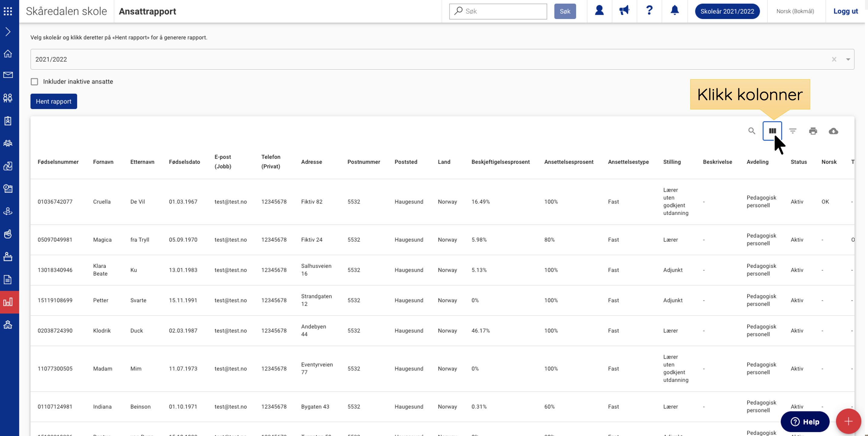Sort by Stilling column header
Image resolution: width=868 pixels, height=436 pixels.
[672, 162]
